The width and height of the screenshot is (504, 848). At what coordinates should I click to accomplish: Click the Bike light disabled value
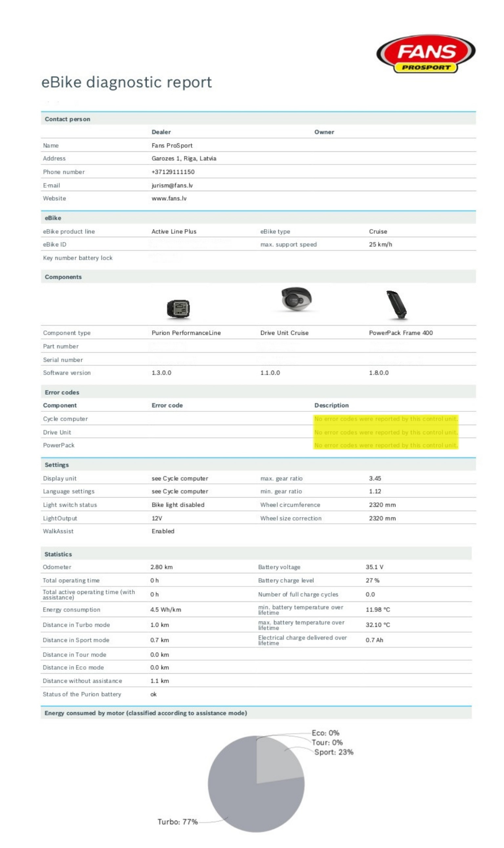[x=178, y=505]
